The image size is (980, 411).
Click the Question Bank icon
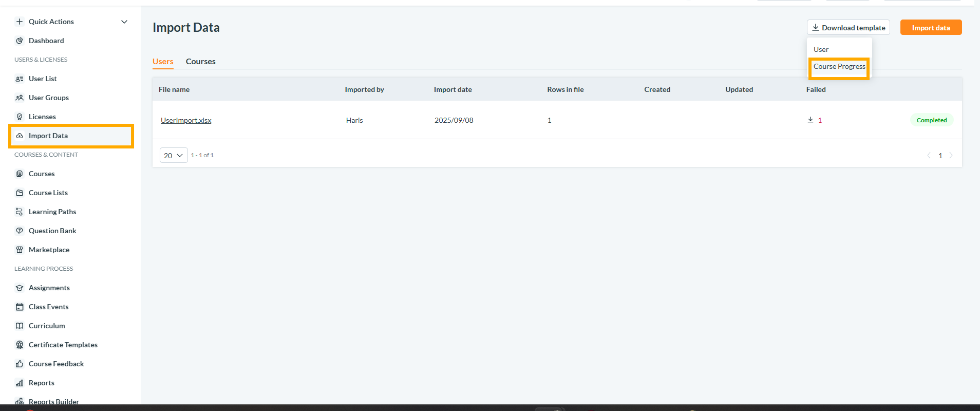click(x=20, y=231)
